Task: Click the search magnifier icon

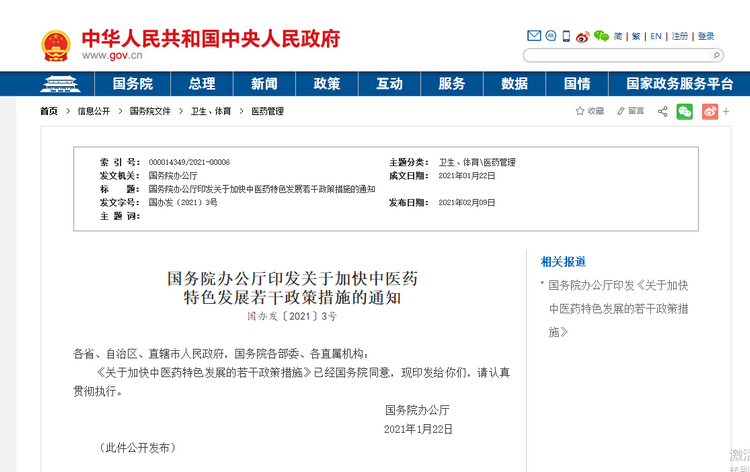Action: (x=716, y=56)
